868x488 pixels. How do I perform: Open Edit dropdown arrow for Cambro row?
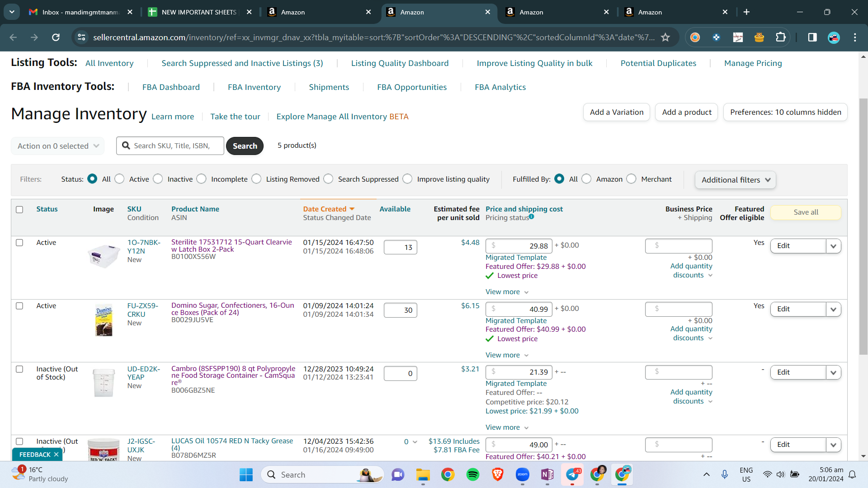click(x=834, y=373)
